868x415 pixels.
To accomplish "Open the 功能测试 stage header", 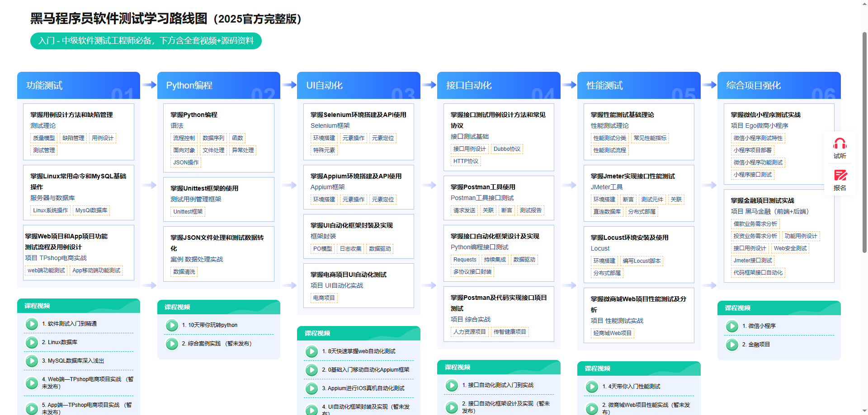I will 79,85.
